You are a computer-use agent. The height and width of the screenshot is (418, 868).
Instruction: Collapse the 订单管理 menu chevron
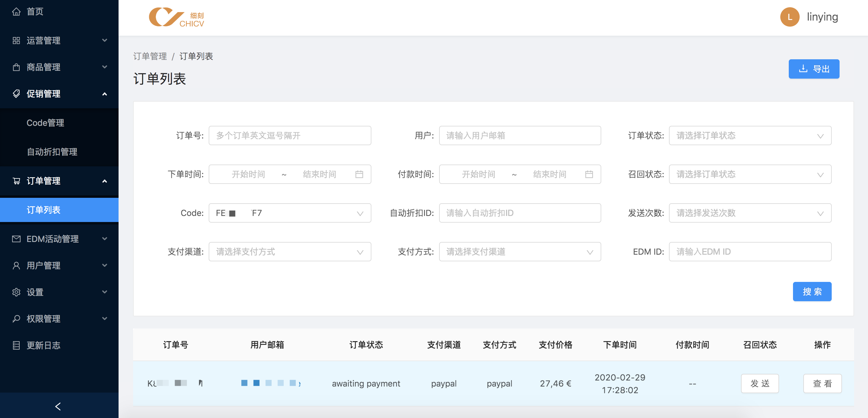[104, 181]
